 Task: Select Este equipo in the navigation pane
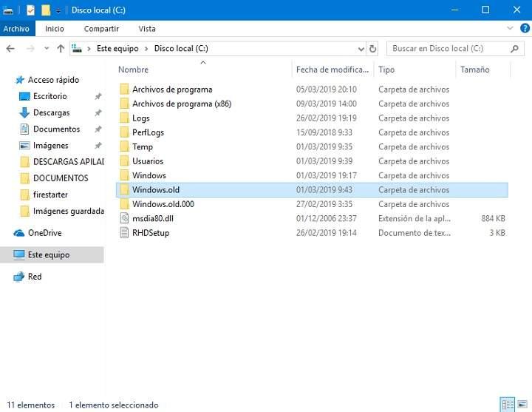(52, 254)
